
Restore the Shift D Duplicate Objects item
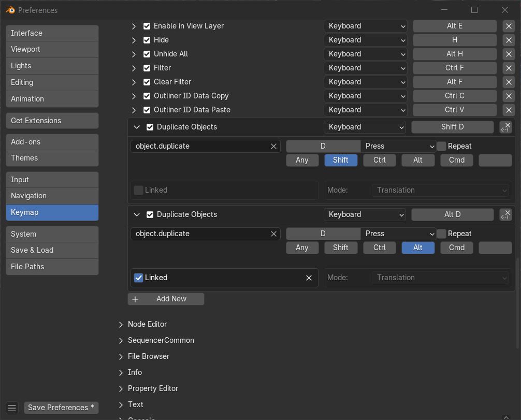pos(505,127)
